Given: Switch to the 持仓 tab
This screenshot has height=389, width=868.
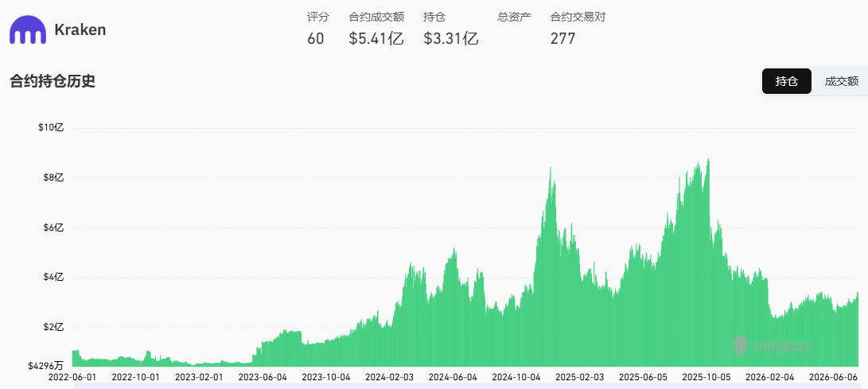Looking at the screenshot, I should (x=787, y=81).
